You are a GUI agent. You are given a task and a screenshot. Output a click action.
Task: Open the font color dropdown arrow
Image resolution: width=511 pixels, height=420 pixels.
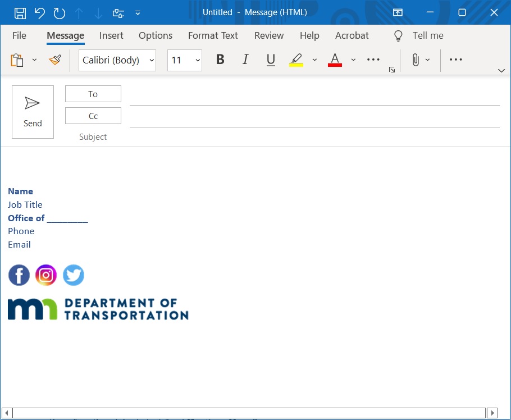[x=353, y=60]
